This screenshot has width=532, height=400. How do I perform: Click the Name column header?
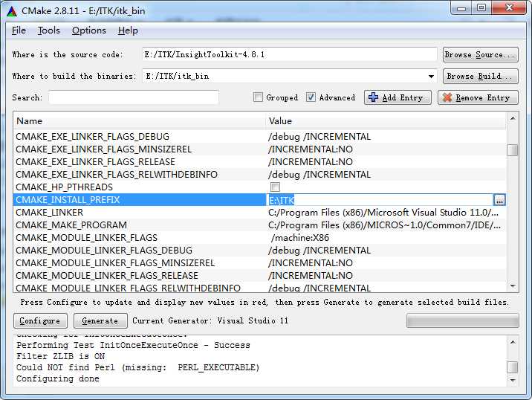140,121
